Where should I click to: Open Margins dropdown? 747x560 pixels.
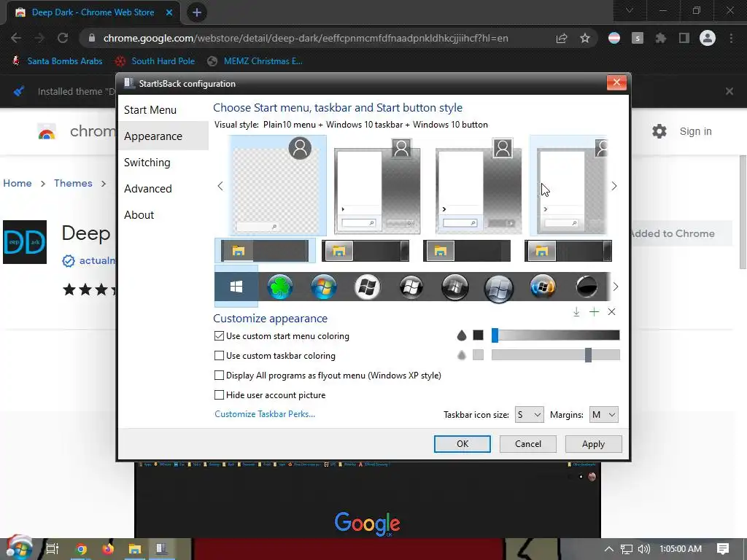(x=603, y=415)
